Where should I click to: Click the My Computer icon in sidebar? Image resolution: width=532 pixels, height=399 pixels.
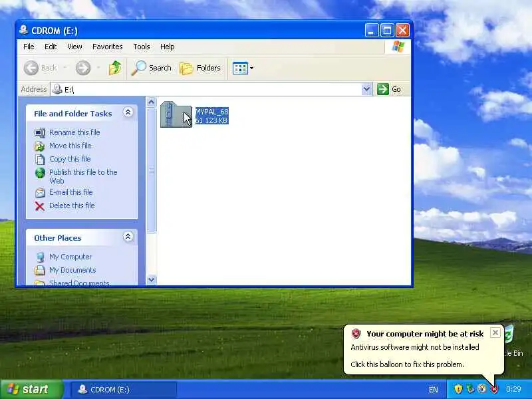[x=40, y=257]
